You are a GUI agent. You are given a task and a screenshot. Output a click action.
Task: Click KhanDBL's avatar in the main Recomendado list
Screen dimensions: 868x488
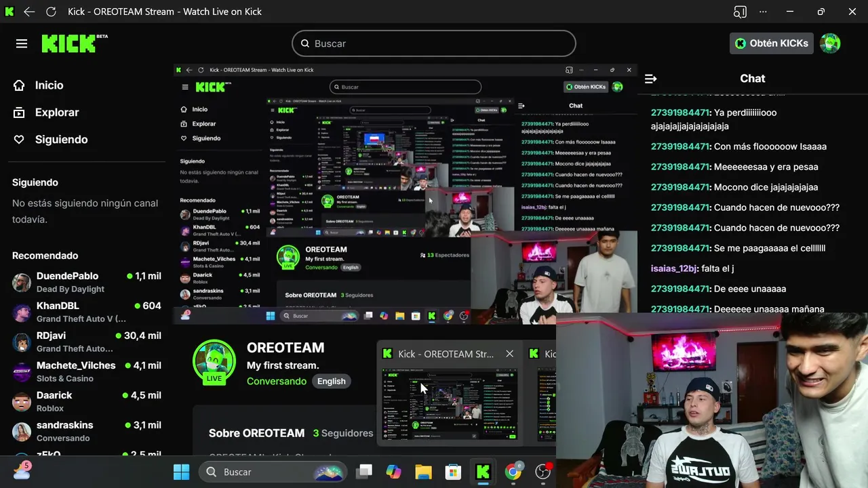pos(22,312)
